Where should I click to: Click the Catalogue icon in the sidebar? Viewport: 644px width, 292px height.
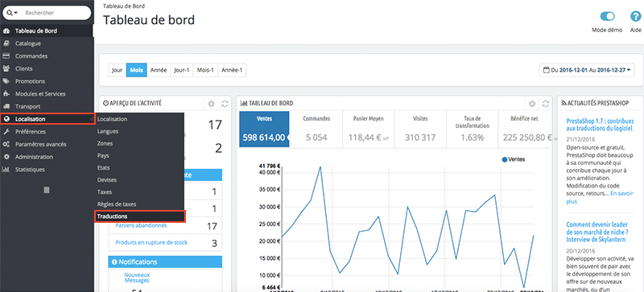point(6,43)
